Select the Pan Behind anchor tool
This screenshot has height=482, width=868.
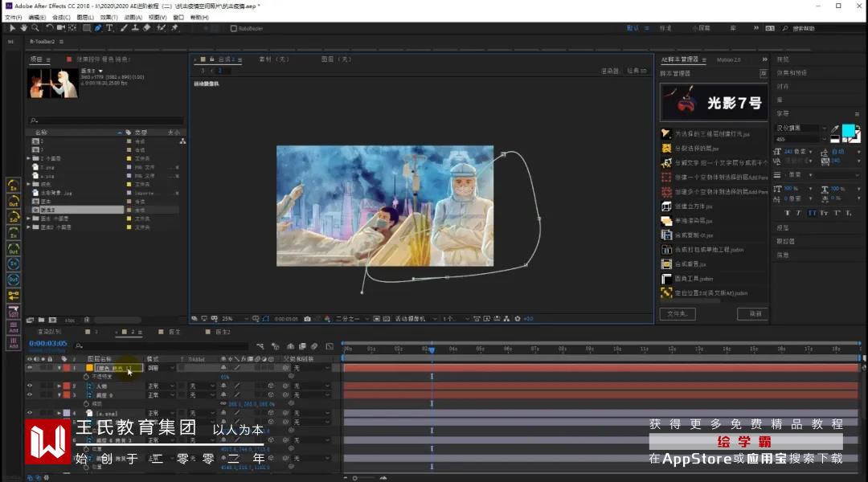pos(72,27)
